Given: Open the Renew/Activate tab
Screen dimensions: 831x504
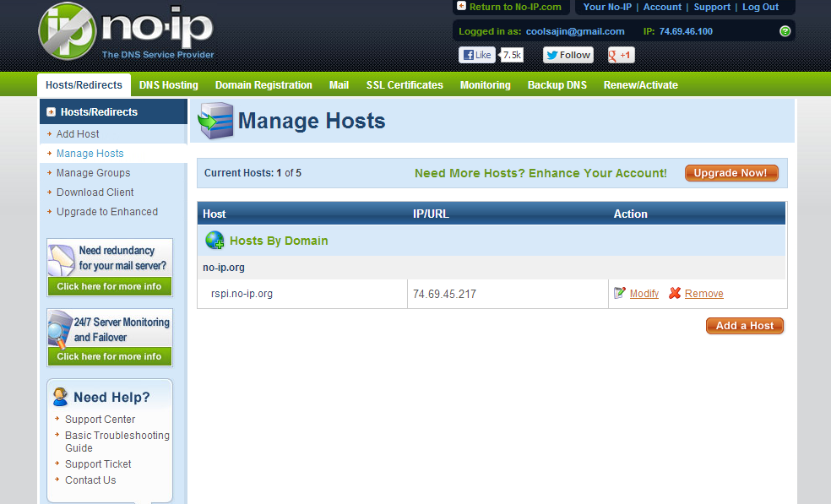Looking at the screenshot, I should pos(641,84).
